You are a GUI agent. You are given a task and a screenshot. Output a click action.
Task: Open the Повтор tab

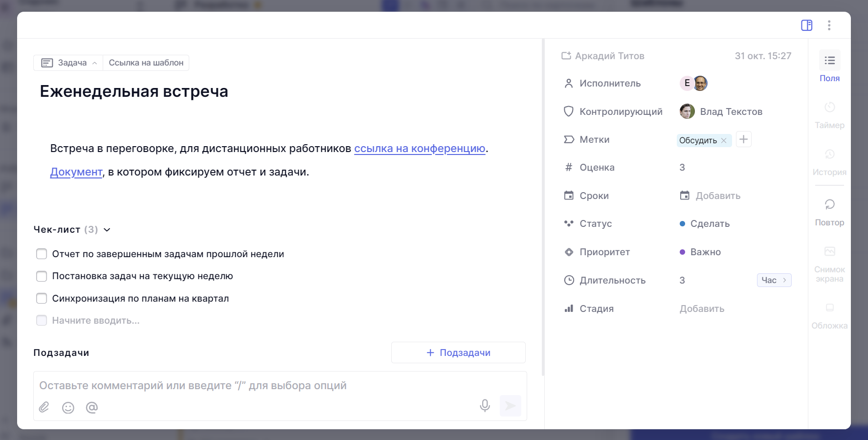pyautogui.click(x=829, y=211)
